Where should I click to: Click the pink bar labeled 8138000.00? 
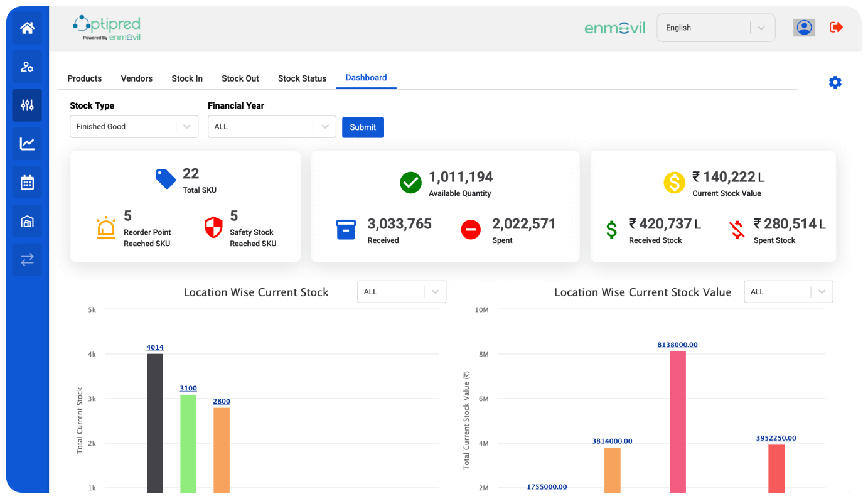(x=678, y=422)
